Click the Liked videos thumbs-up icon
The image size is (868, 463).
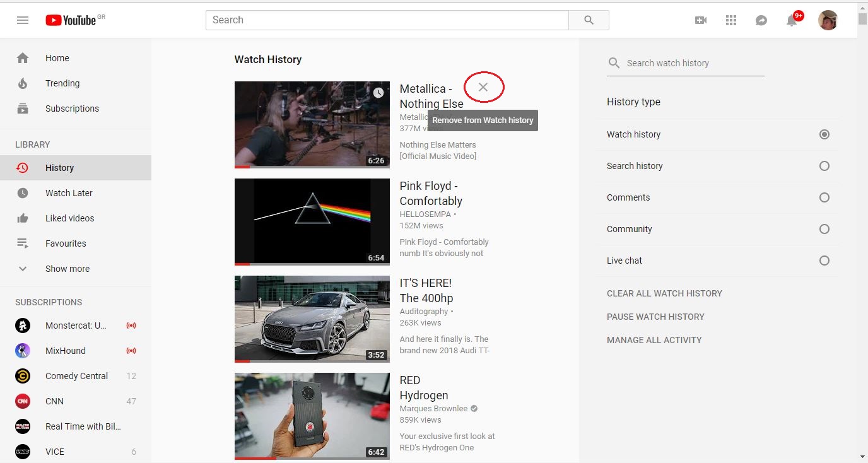(23, 218)
